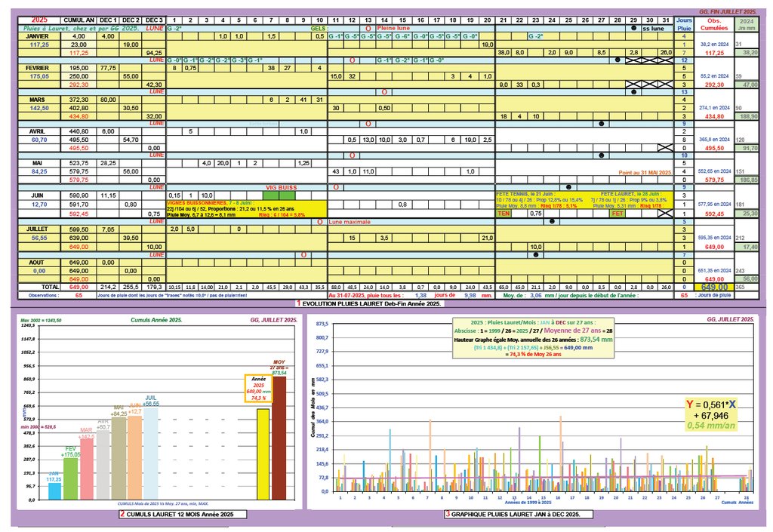
Task: Click the Années de 1999 à 2025 axis label
Action: (528, 503)
